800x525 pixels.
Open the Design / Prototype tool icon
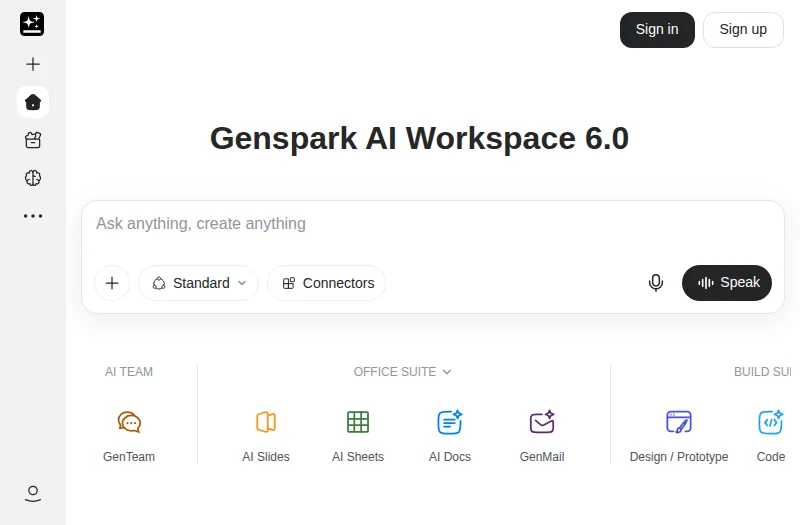[679, 422]
